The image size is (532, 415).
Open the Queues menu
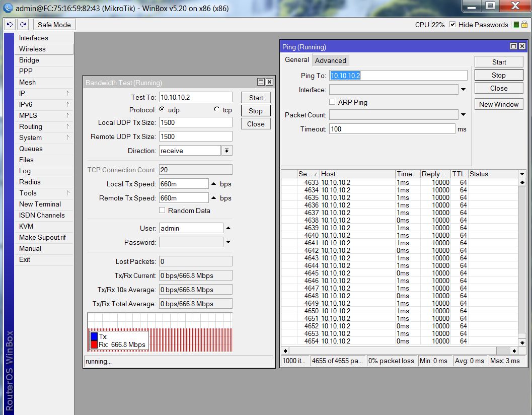click(x=44, y=149)
